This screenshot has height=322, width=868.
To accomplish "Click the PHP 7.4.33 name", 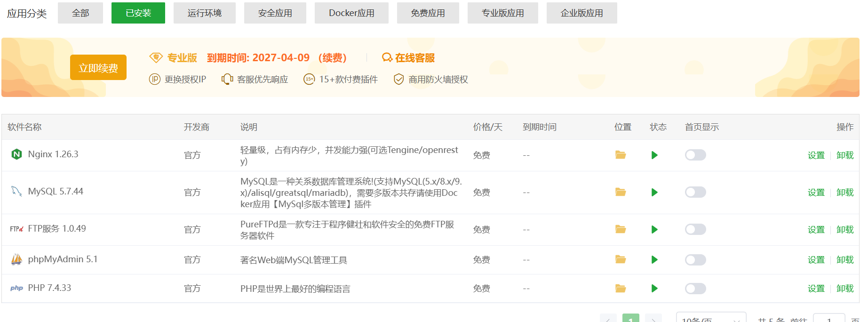I will 49,288.
